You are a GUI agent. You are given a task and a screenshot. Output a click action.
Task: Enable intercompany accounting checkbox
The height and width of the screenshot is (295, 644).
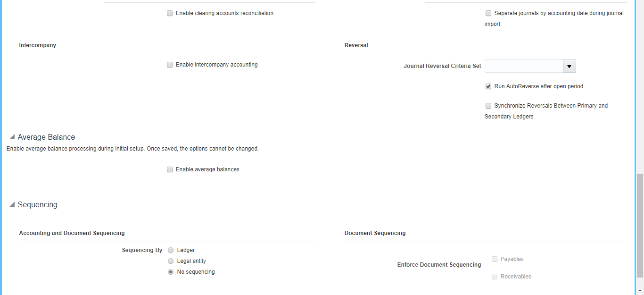click(x=170, y=65)
